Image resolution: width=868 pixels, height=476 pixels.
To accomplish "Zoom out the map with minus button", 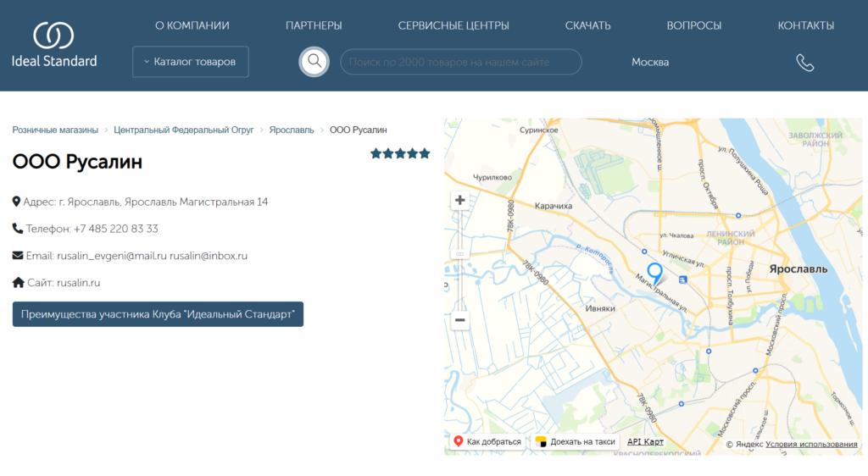I will coord(459,320).
